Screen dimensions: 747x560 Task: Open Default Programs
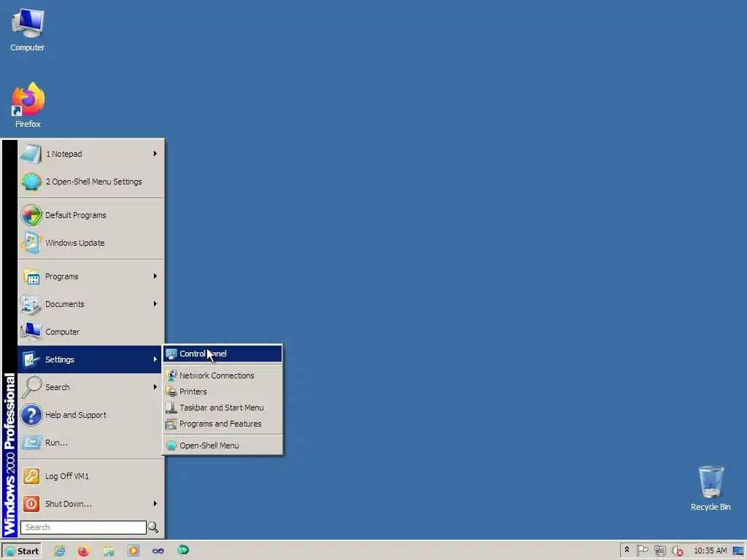coord(90,215)
